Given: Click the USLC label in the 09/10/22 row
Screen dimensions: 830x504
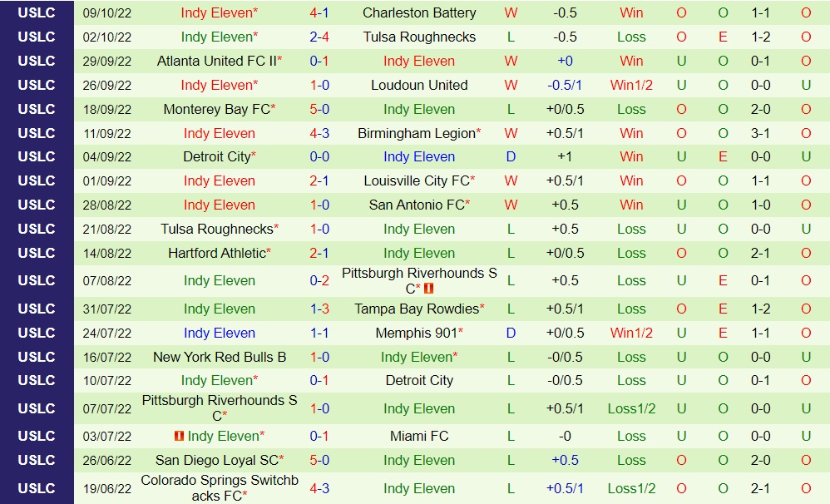Looking at the screenshot, I should 37,13.
